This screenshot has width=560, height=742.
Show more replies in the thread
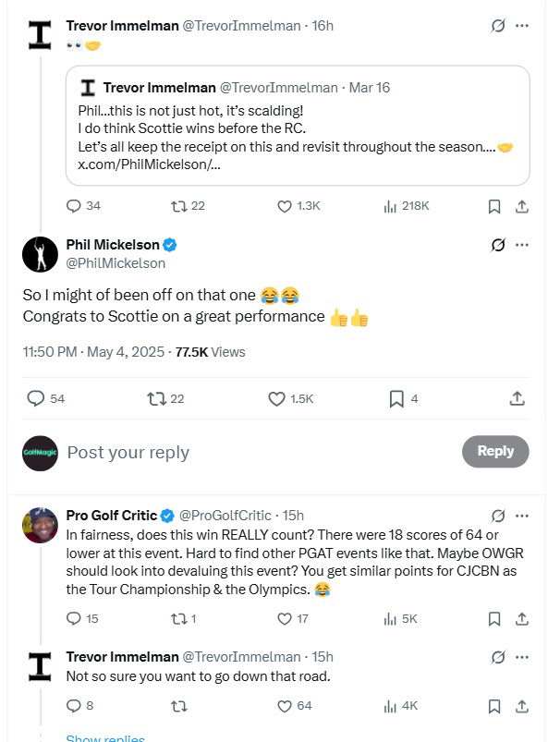tap(105, 738)
